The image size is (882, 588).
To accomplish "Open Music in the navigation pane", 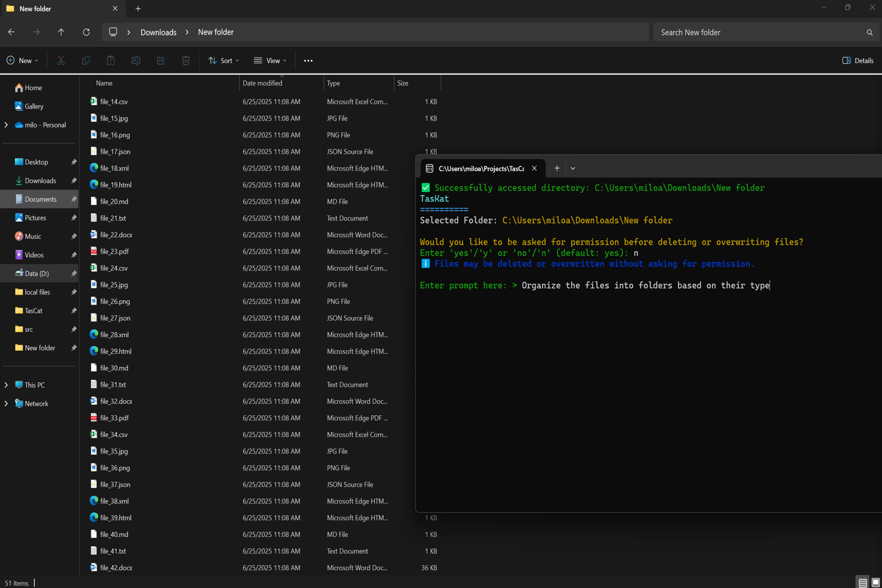I will tap(33, 237).
